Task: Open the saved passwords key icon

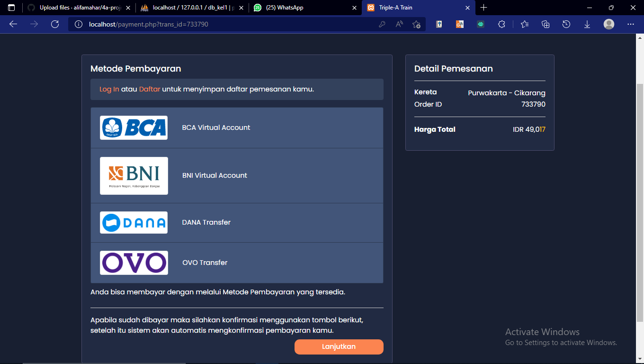Action: 382,24
